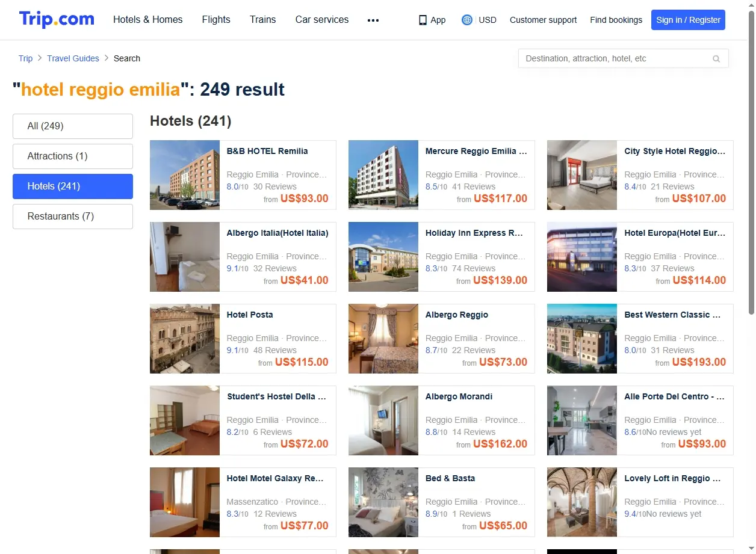Click the App link text
The width and height of the screenshot is (756, 554).
(x=438, y=20)
